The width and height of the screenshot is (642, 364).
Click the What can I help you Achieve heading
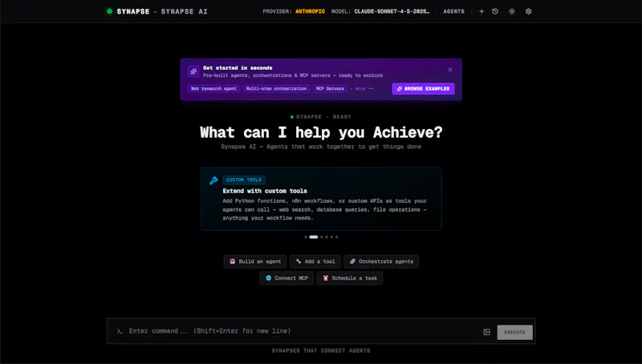coord(321,132)
